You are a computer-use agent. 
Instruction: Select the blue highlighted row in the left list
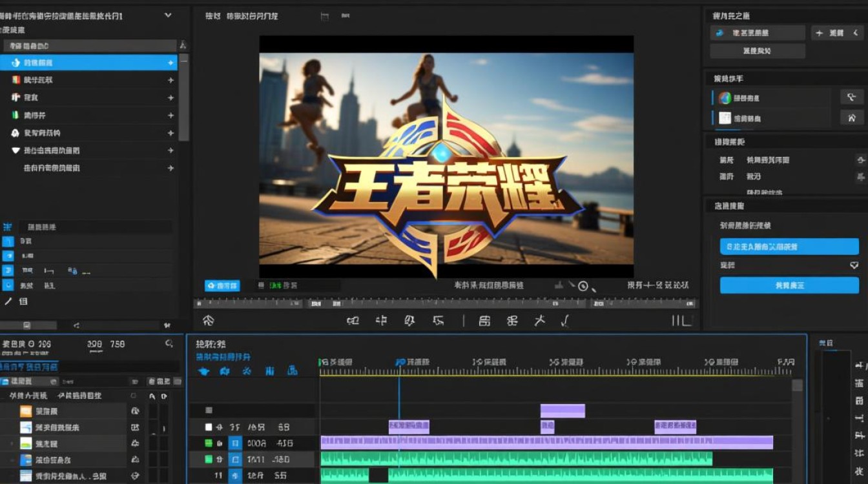[88, 63]
